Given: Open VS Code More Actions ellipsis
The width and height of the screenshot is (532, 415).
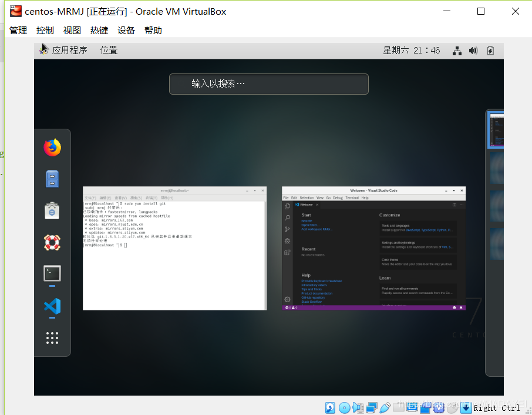Looking at the screenshot, I should [462, 205].
